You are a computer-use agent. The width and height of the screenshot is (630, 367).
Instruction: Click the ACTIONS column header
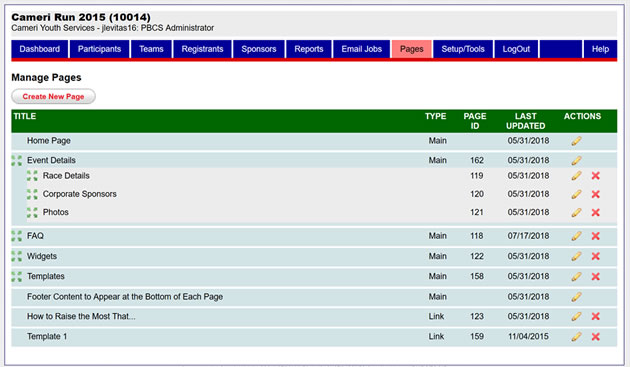point(582,116)
